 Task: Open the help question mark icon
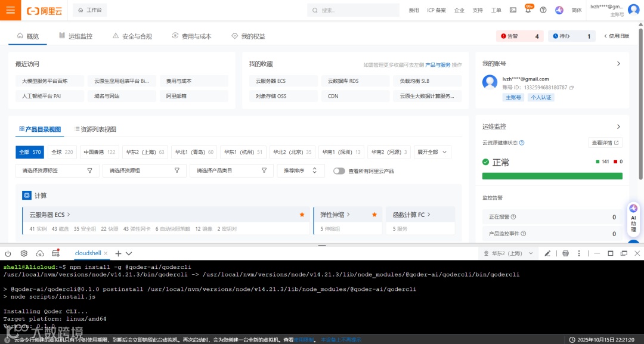[x=543, y=10]
